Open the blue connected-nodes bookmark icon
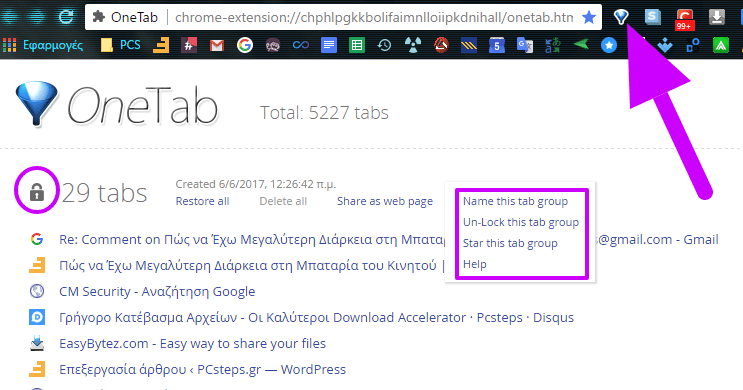 coord(693,45)
